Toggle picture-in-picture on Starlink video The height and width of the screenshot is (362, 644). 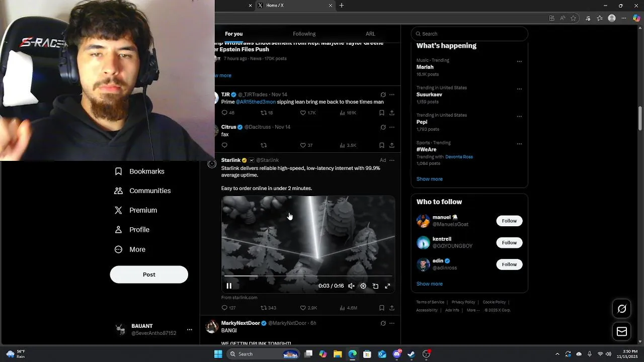(x=375, y=286)
